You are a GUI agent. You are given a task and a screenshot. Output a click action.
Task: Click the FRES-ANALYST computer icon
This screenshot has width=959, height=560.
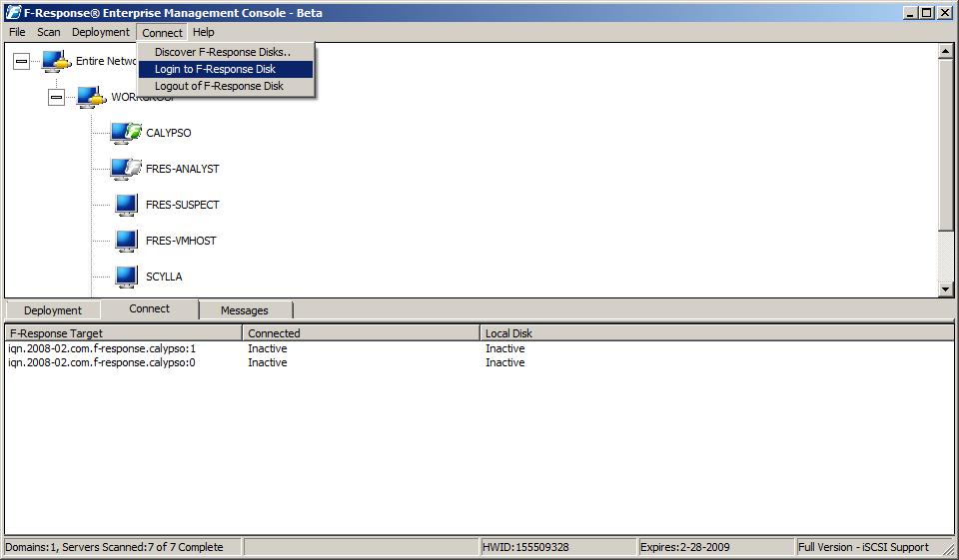tap(126, 169)
